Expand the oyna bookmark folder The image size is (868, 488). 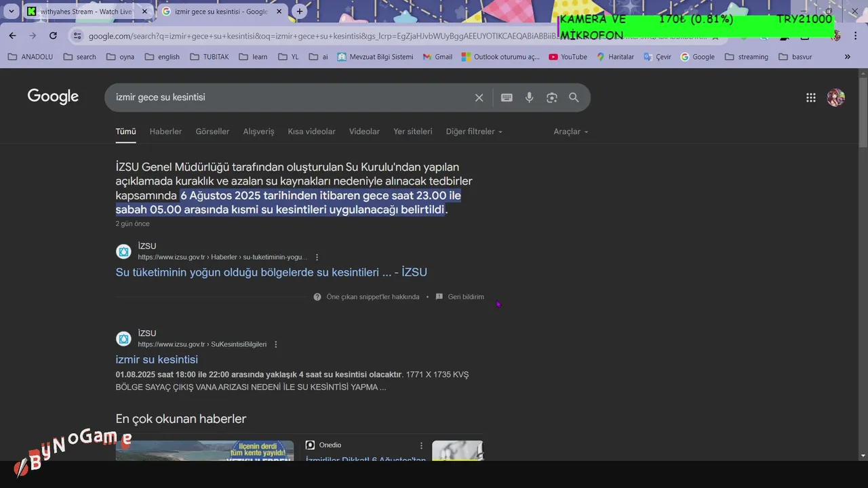(120, 57)
